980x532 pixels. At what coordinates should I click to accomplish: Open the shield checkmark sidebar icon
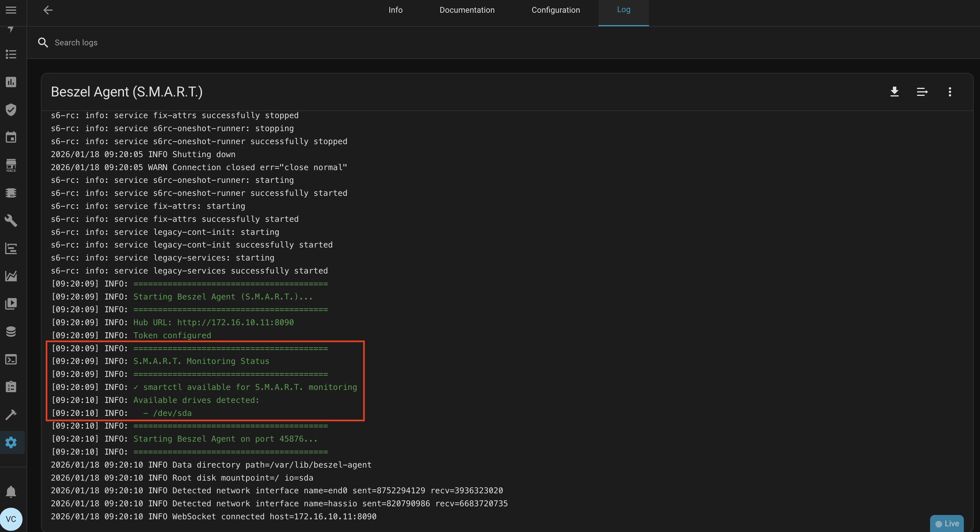(11, 110)
